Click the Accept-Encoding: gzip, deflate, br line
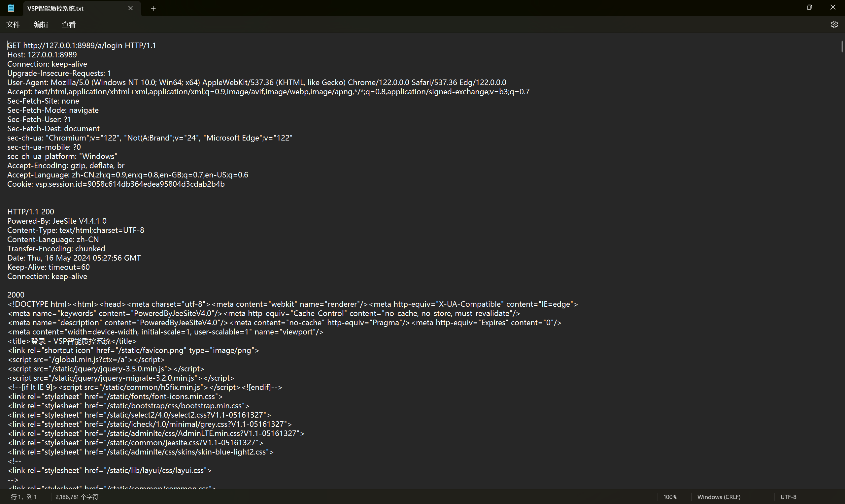845x504 pixels. [x=66, y=166]
